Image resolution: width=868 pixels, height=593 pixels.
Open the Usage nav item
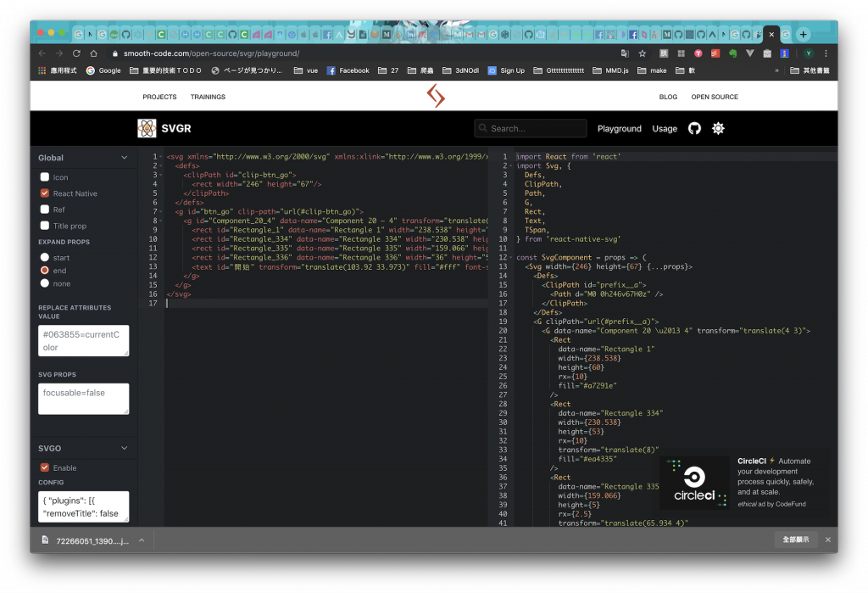(665, 129)
